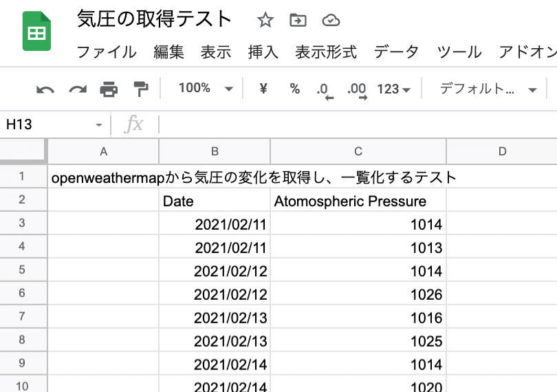Click date cell 2021/02/13 in row 7
The height and width of the screenshot is (392, 557).
215,317
